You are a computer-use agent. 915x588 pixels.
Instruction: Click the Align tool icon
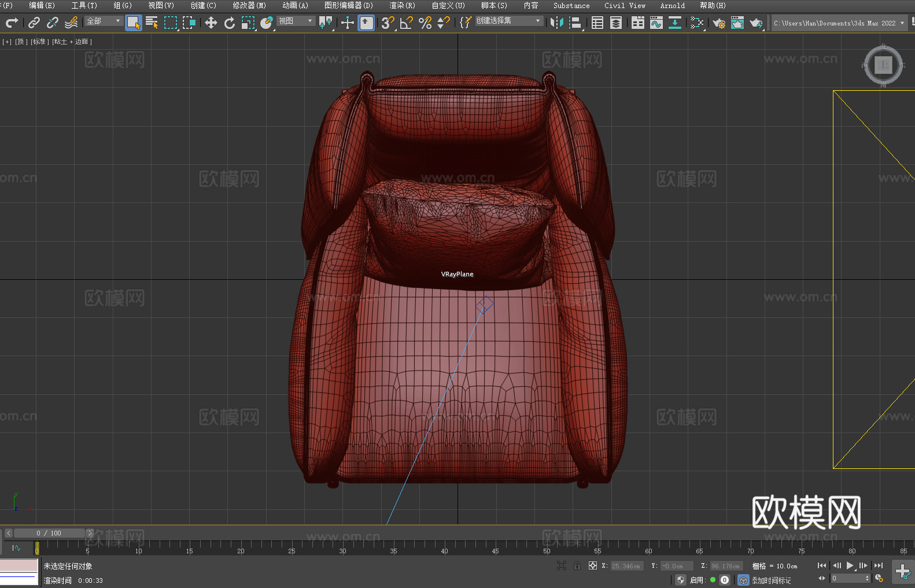tap(575, 23)
